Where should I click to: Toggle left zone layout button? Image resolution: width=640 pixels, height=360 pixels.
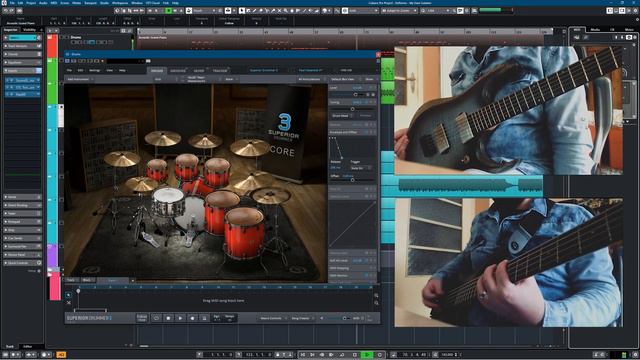(609, 11)
